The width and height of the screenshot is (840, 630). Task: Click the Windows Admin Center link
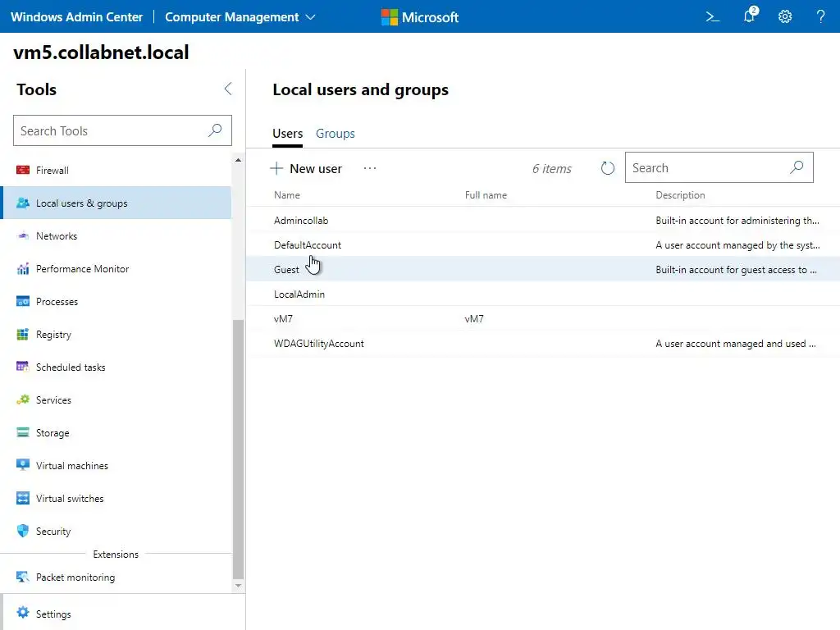[x=76, y=16]
